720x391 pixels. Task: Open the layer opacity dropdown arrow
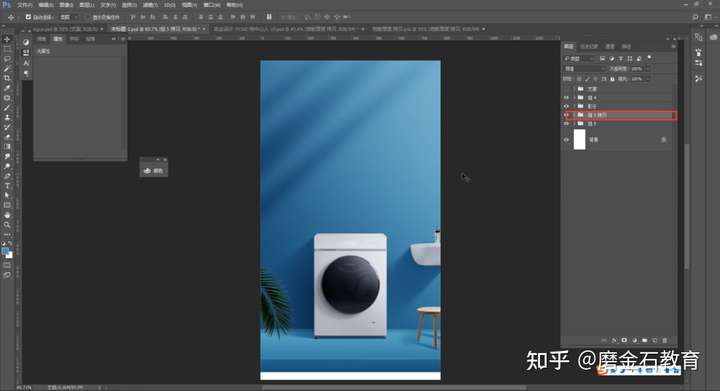click(648, 69)
